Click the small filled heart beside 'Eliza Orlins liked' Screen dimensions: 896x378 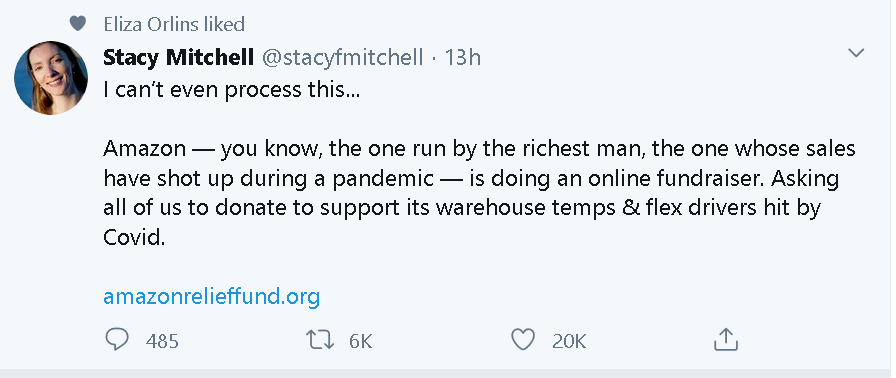click(x=77, y=24)
